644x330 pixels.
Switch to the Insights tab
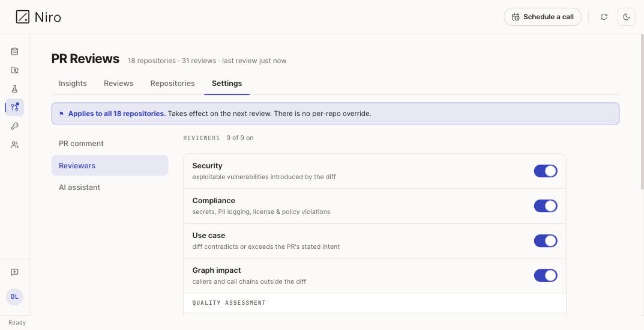pos(73,84)
